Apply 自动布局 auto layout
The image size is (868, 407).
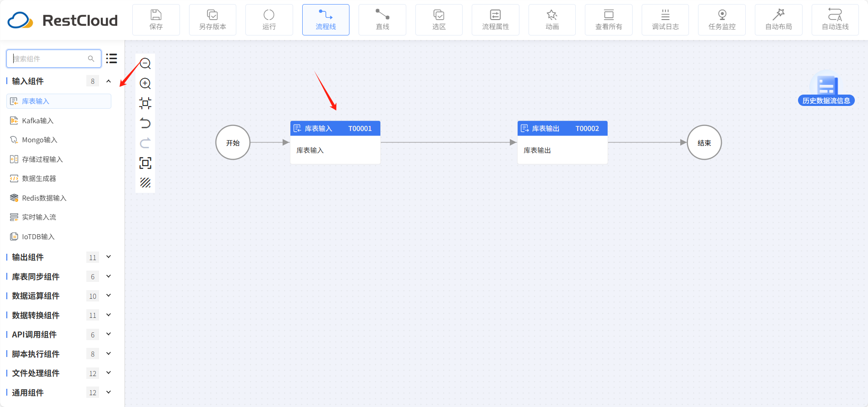coord(778,20)
